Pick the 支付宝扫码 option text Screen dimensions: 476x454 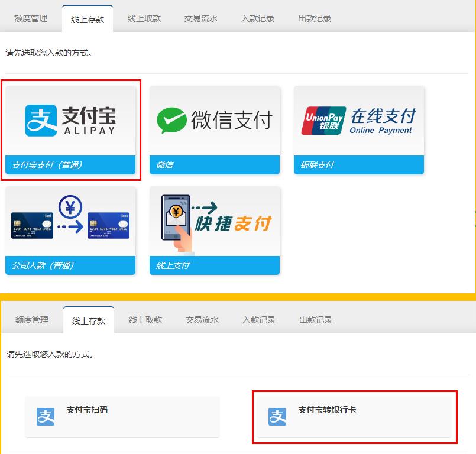click(x=87, y=410)
